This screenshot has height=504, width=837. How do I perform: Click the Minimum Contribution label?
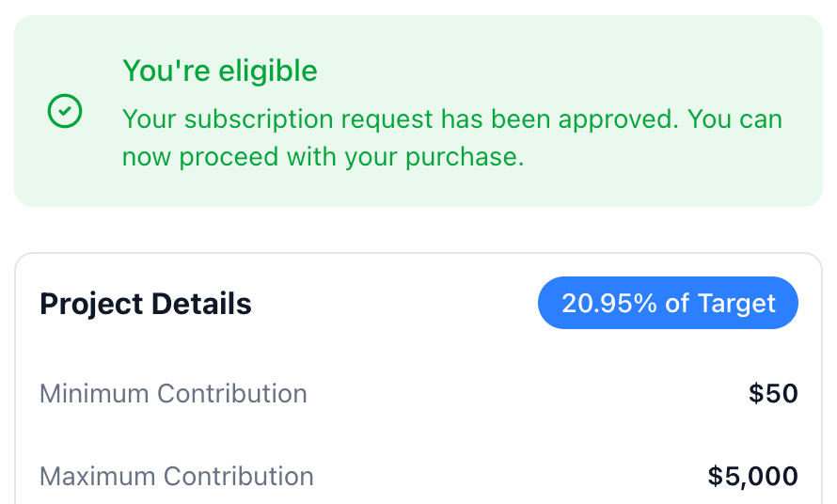coord(173,393)
